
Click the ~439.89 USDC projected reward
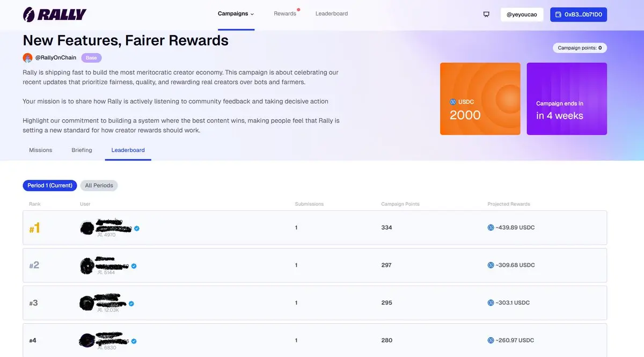tap(515, 228)
